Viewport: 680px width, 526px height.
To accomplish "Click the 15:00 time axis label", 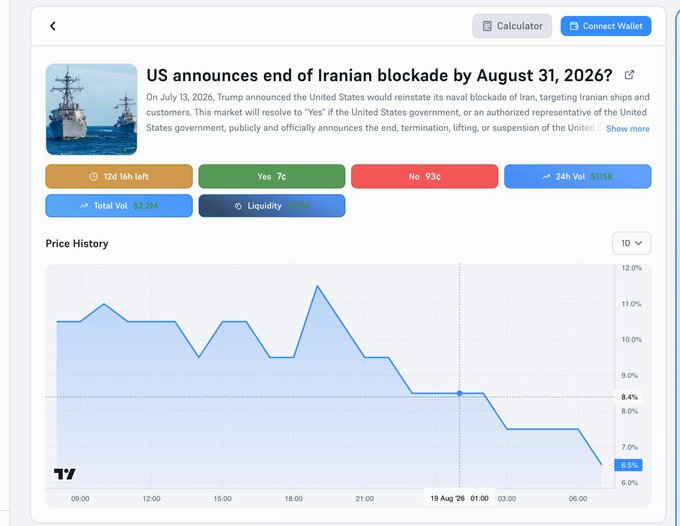I will tap(222, 499).
